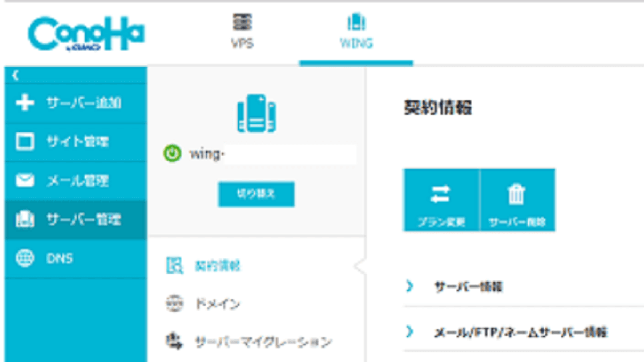The image size is (644, 362).
Task: Click the 契約情報 page heading
Action: click(437, 108)
